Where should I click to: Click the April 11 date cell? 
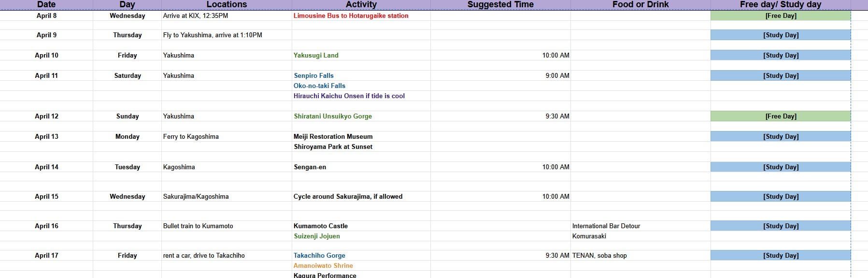pyautogui.click(x=46, y=75)
